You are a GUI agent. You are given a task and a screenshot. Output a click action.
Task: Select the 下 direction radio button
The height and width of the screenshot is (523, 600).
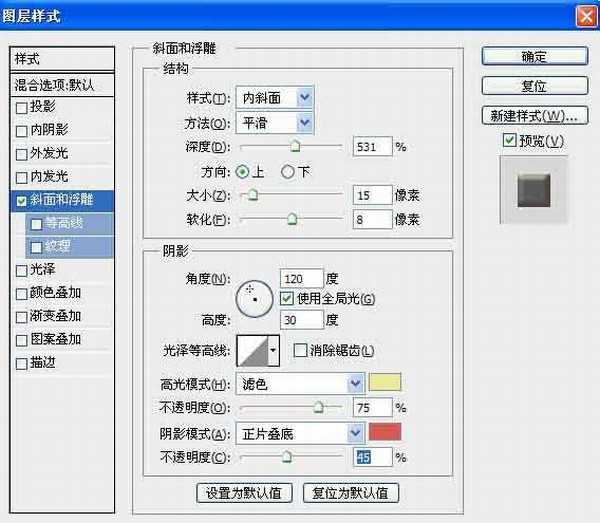288,172
